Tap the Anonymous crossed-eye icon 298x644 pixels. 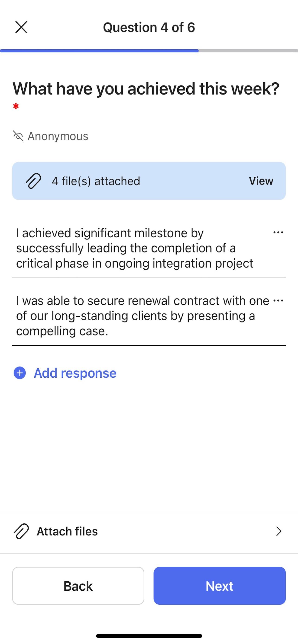coord(18,136)
